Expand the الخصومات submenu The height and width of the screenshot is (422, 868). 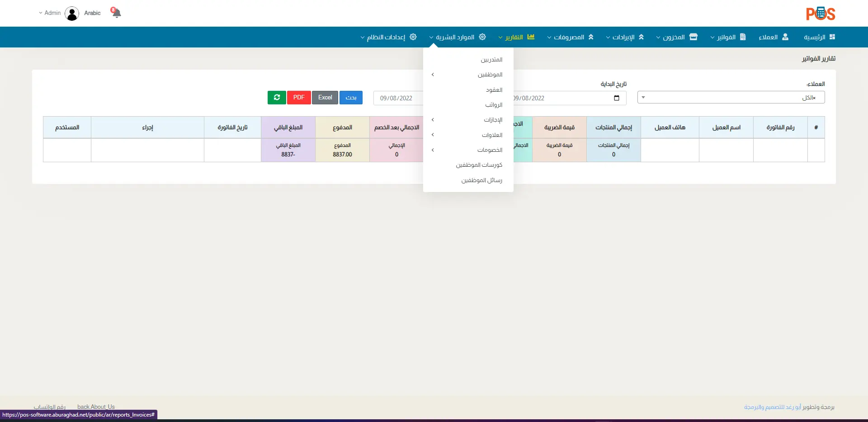[x=490, y=150]
